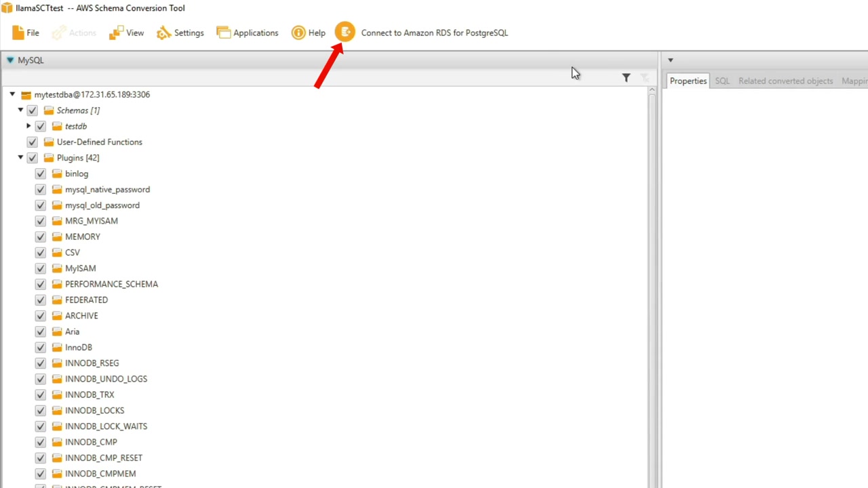Screen dimensions: 868x488
Task: Click the mysql_native_password folder icon
Action: click(x=57, y=190)
